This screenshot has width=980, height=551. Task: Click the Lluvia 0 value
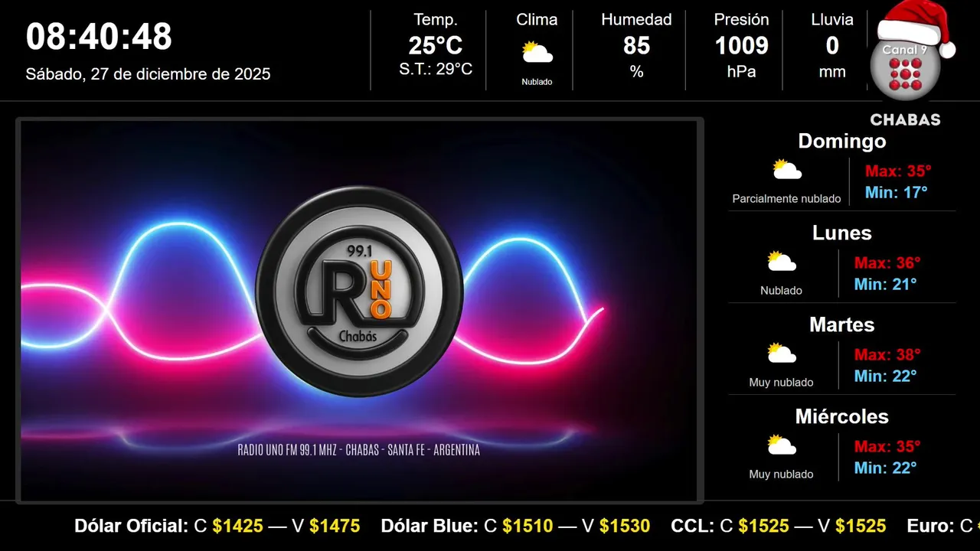pyautogui.click(x=832, y=46)
